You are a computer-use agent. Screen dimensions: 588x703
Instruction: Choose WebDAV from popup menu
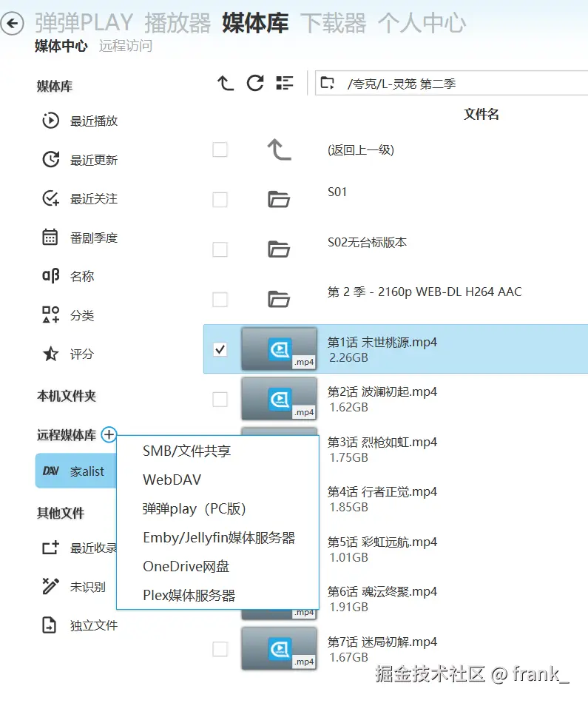pos(217,480)
